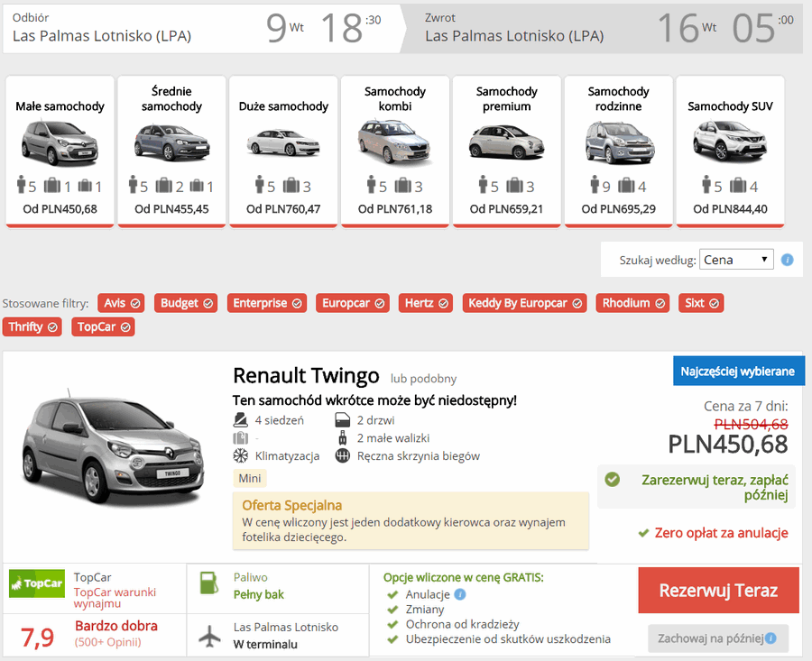The image size is (812, 661).
Task: Remove the Avis filter tag
Action: click(121, 303)
